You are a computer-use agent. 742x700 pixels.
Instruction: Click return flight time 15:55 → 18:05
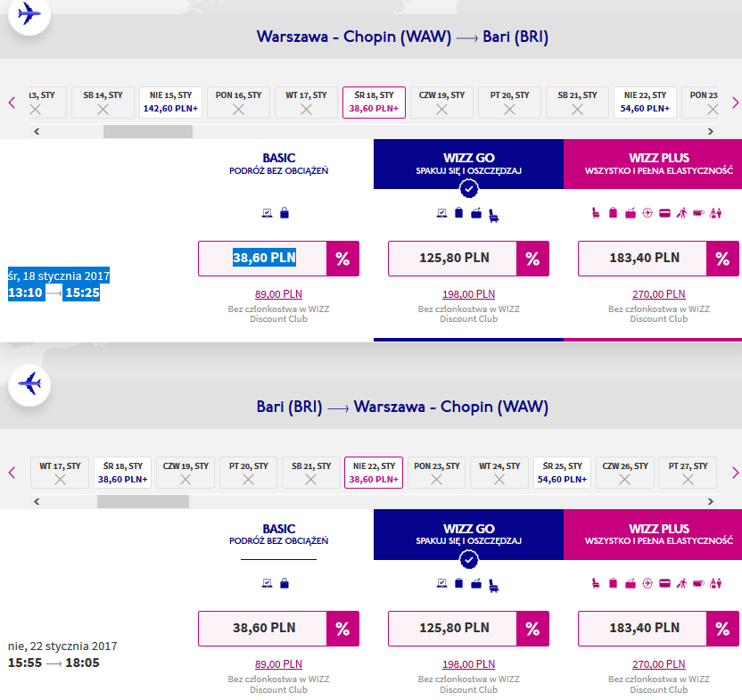(54, 663)
